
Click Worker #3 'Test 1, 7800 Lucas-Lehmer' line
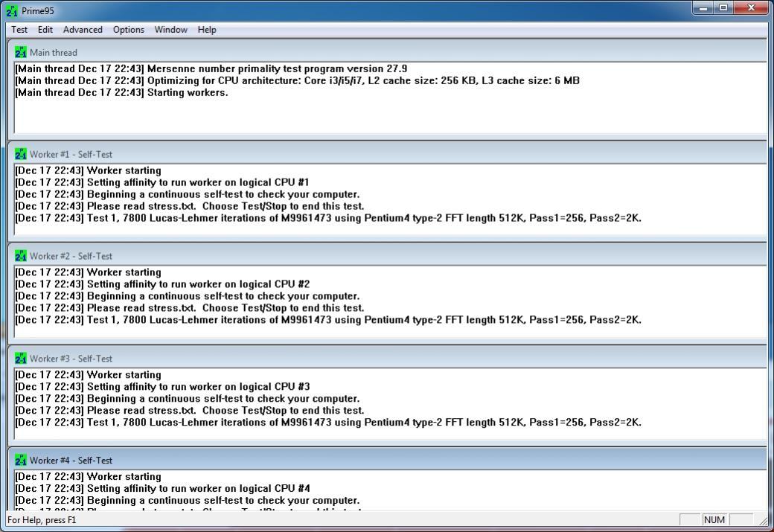pos(328,422)
